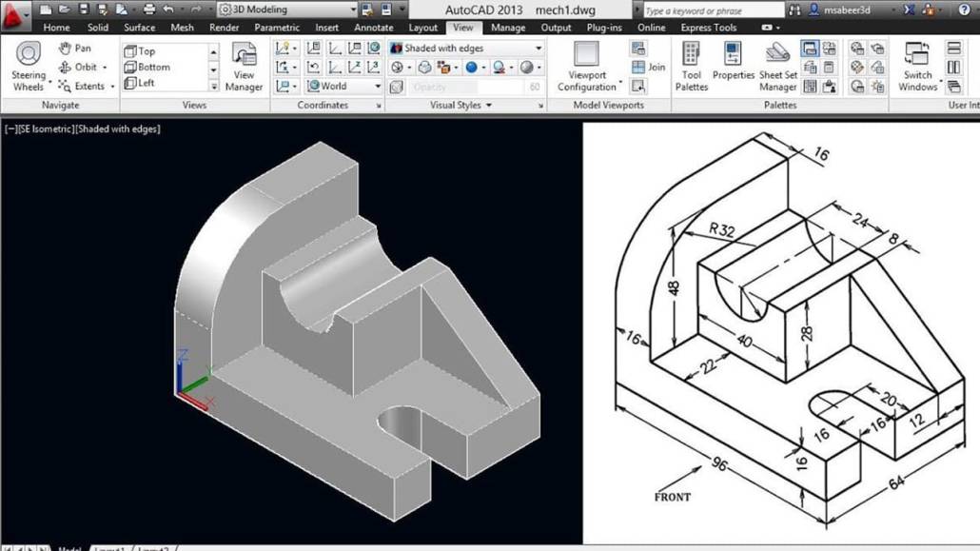980x551 pixels.
Task: Click the Tool Palettes icon
Action: pyautogui.click(x=691, y=64)
